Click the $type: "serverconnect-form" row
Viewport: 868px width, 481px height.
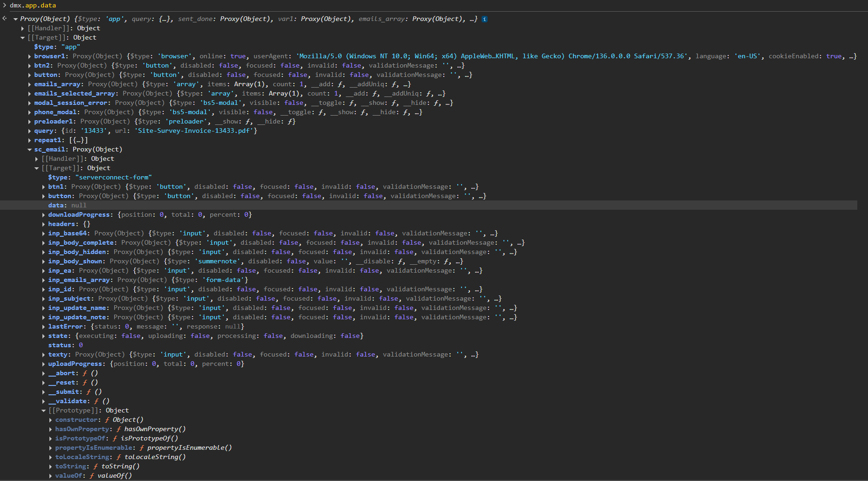[x=100, y=178]
